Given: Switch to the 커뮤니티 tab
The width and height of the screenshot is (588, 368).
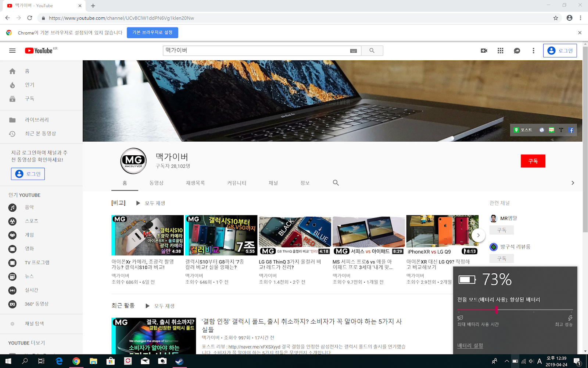Looking at the screenshot, I should click(237, 183).
